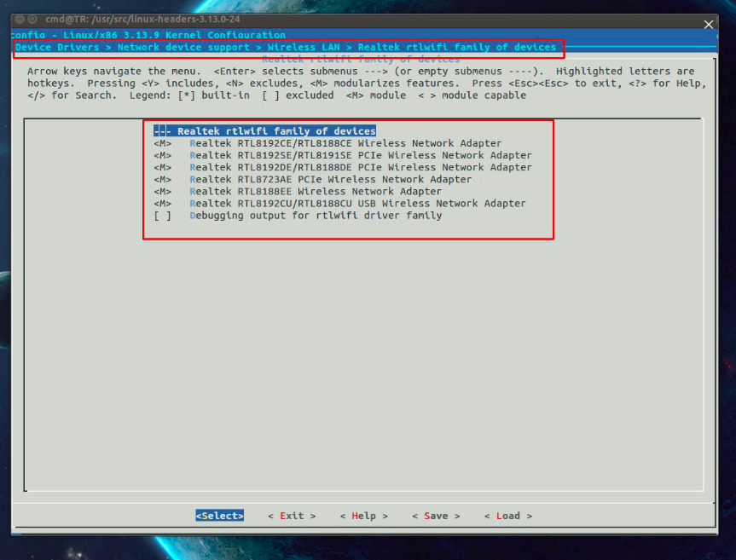Screen dimensions: 736x560
Task: Click Realtek rtlwifi family in the breadcrumb
Action: (x=457, y=47)
